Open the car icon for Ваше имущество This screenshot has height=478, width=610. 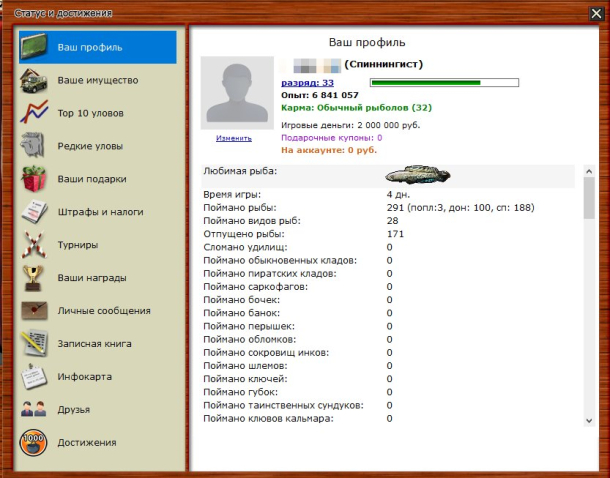click(x=35, y=80)
